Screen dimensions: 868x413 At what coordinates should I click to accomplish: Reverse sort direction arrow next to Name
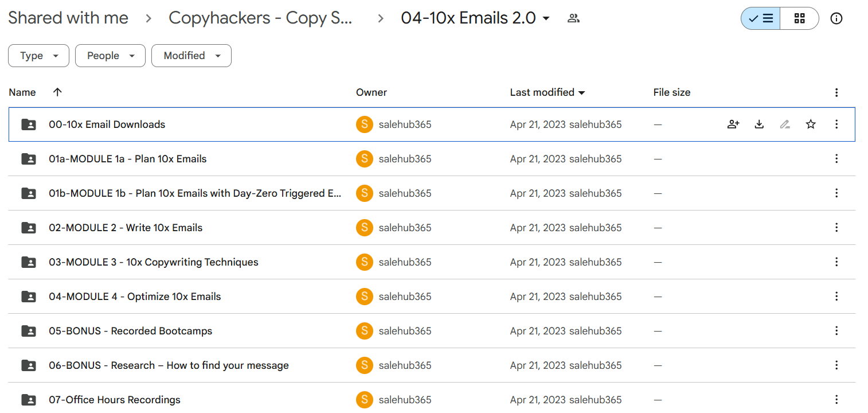pos(57,92)
